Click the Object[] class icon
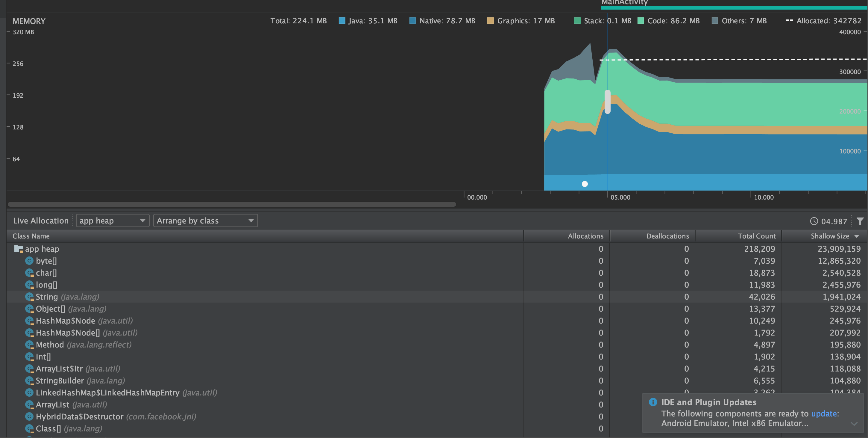 point(30,309)
